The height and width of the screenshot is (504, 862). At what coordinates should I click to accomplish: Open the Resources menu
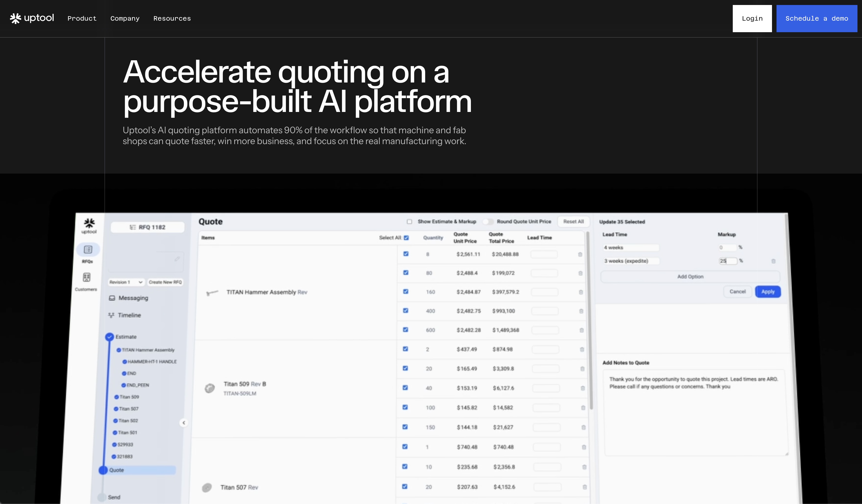[x=172, y=18]
